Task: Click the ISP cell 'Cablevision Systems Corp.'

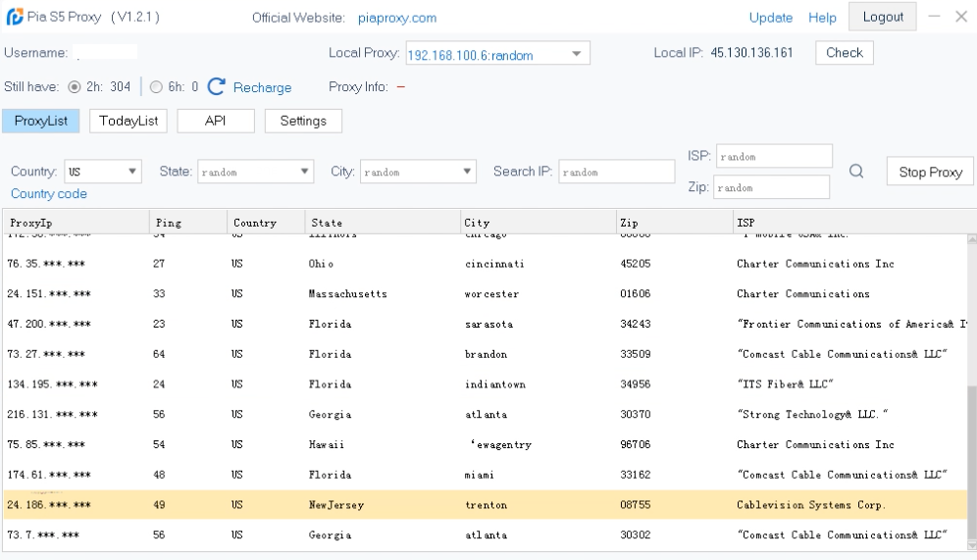Action: coord(810,504)
